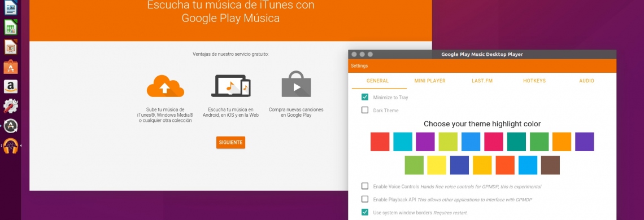Enable the Dark Theme checkbox
644x220 pixels.
point(365,110)
